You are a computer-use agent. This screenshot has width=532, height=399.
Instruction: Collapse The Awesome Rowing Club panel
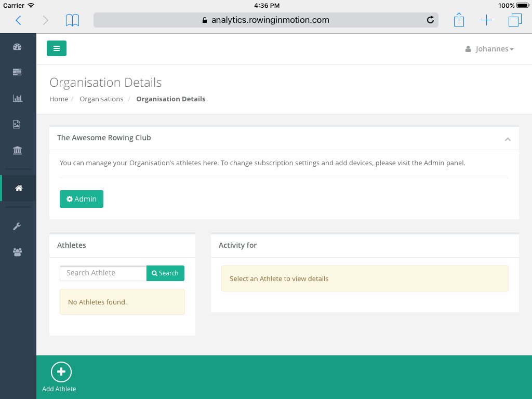tap(508, 139)
